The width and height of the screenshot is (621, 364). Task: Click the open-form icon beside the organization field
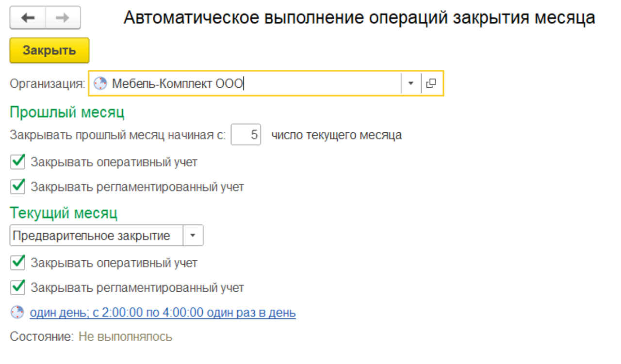(430, 83)
